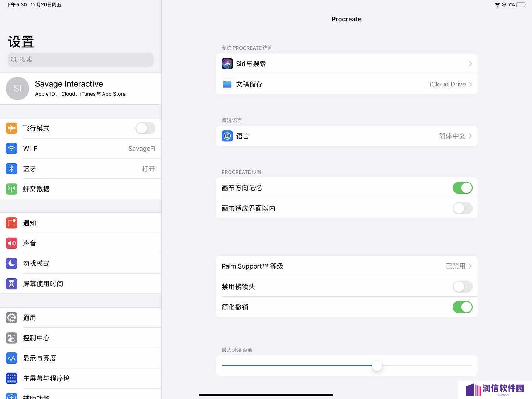Image resolution: width=532 pixels, height=399 pixels.
Task: Open the 通用 settings section
Action: [x=80, y=318]
